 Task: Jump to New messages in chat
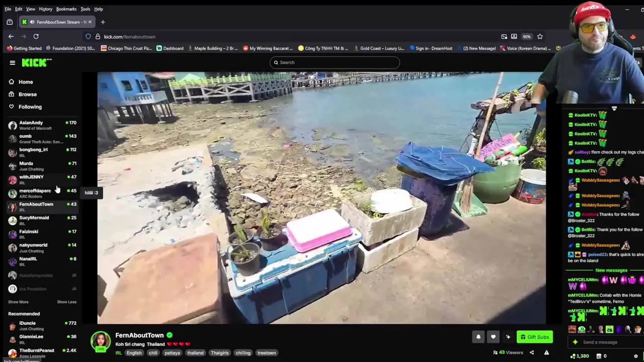[611, 270]
